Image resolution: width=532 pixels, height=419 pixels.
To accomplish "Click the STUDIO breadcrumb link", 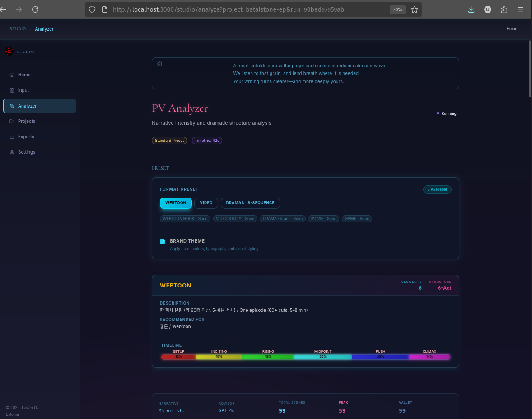I will pos(18,29).
